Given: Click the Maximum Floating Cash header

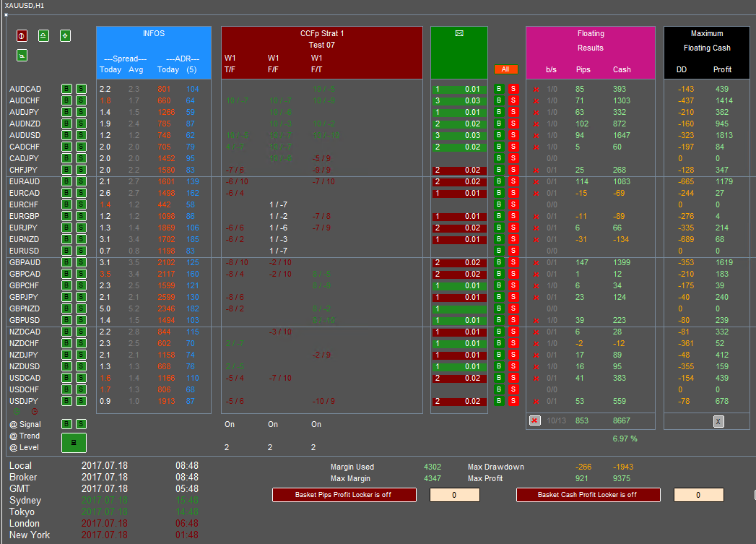Looking at the screenshot, I should [707, 40].
